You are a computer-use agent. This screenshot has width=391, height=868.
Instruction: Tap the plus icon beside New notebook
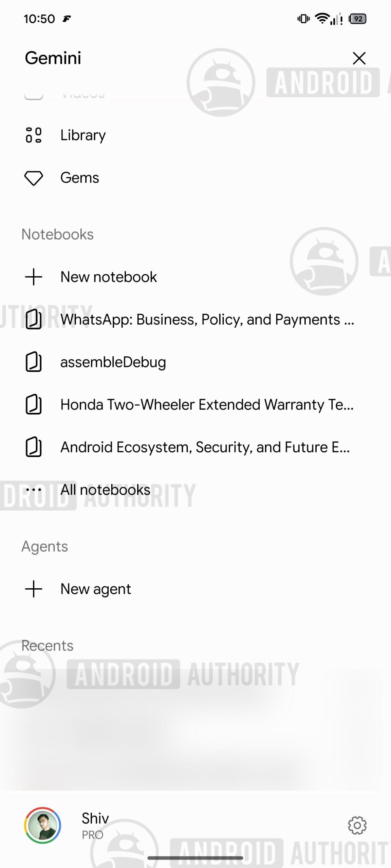point(34,277)
